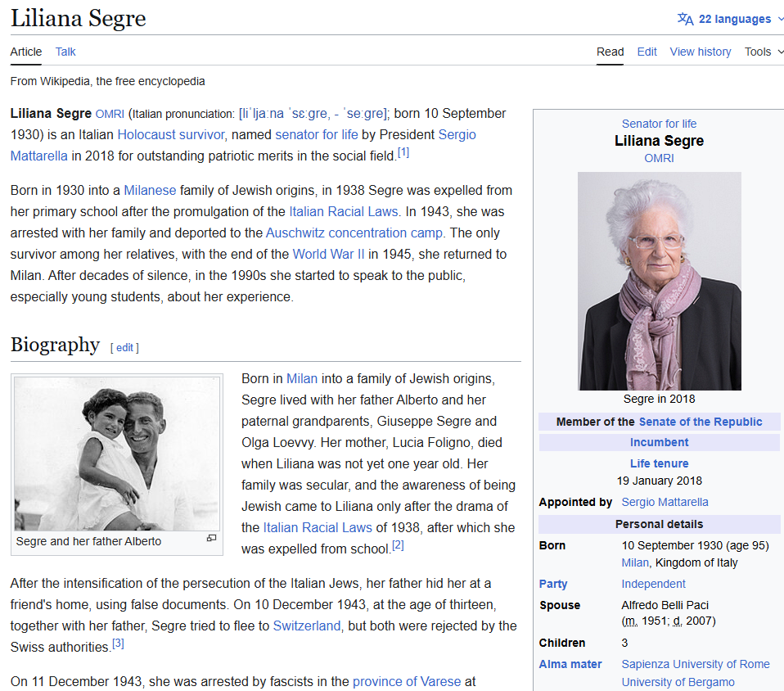Click the OMRI link under the infobox name
This screenshot has height=691, width=784.
[x=659, y=158]
